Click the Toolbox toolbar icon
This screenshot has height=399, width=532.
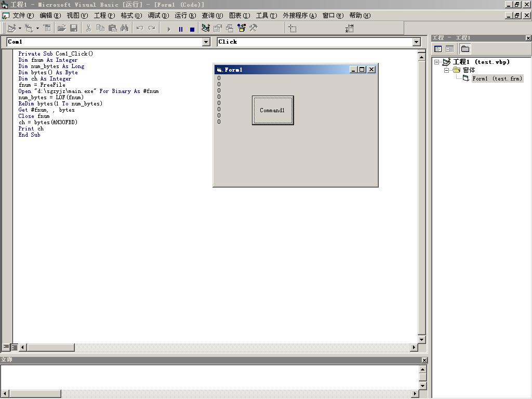point(254,28)
